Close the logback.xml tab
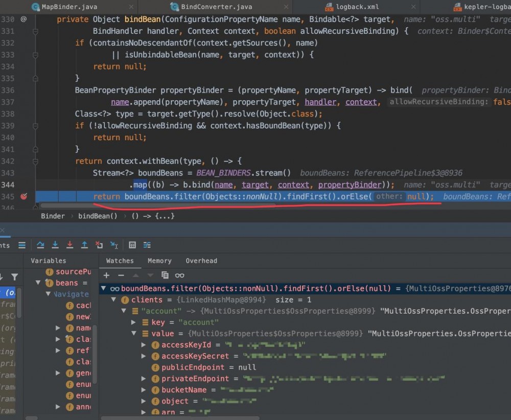Image resolution: width=511 pixels, height=420 pixels. [413, 7]
